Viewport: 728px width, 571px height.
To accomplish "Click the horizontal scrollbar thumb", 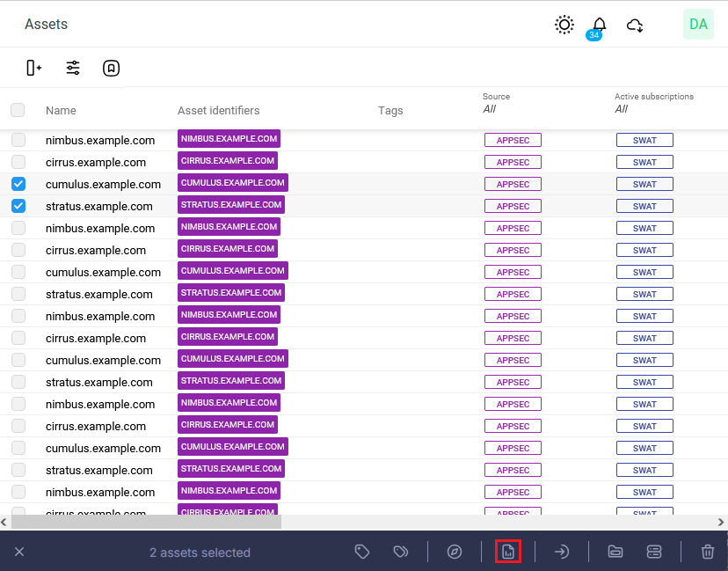I will [x=145, y=522].
